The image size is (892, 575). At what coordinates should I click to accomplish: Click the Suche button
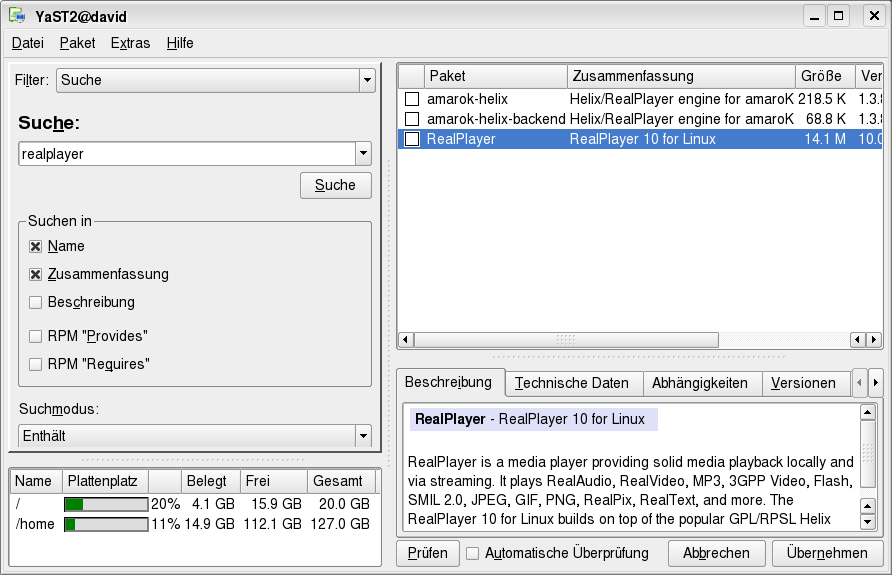336,185
